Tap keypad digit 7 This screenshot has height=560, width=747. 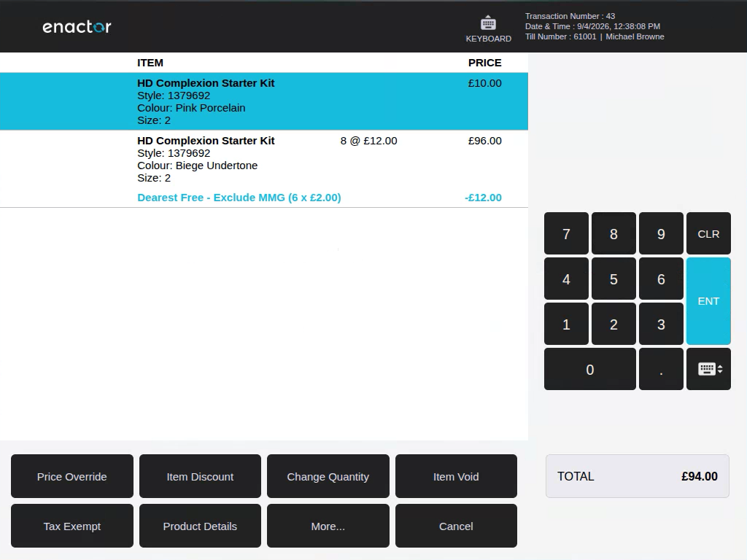coord(566,233)
